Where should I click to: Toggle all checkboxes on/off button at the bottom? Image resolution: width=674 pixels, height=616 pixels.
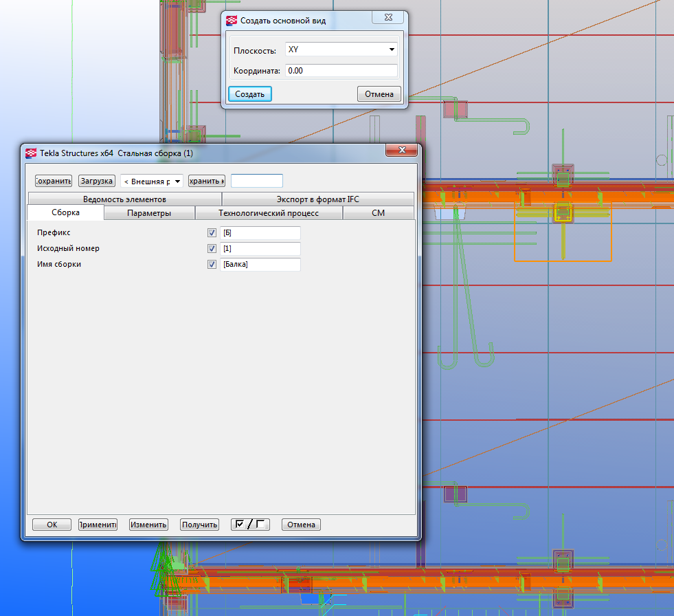250,525
